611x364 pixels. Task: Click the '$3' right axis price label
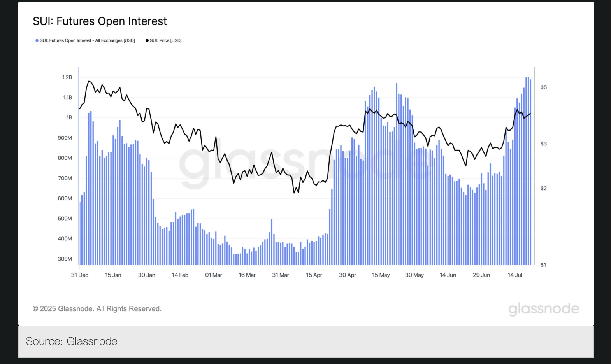pyautogui.click(x=544, y=144)
